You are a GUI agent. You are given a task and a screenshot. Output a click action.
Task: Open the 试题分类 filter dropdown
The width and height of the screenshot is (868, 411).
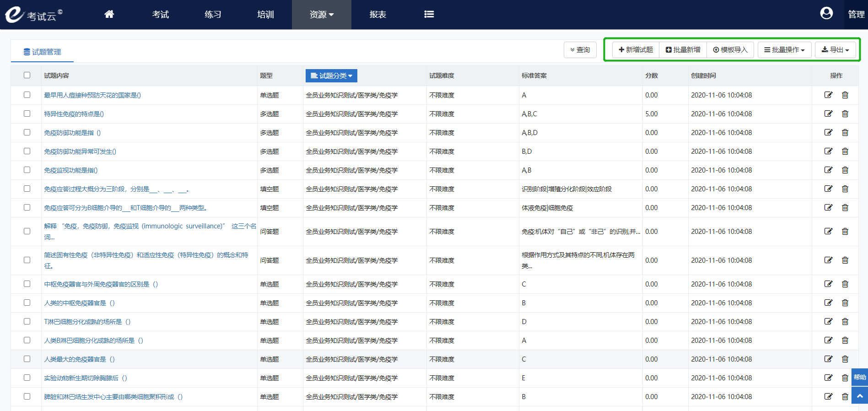[331, 76]
